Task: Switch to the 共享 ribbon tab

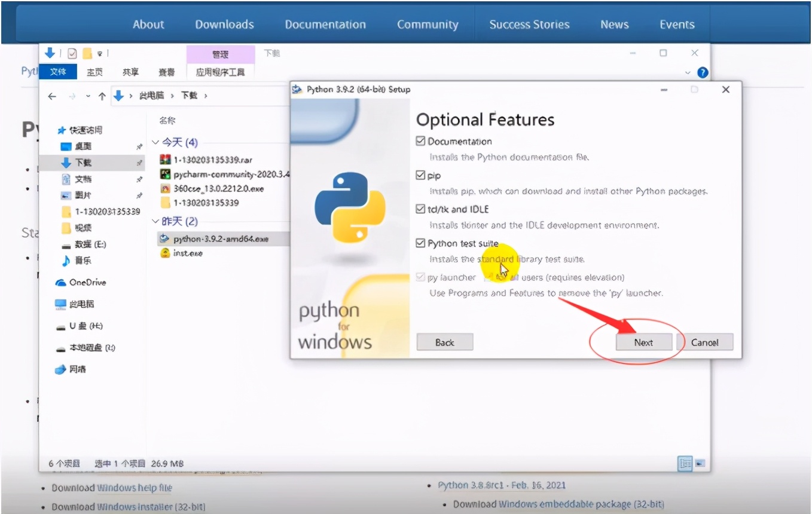Action: coord(130,72)
